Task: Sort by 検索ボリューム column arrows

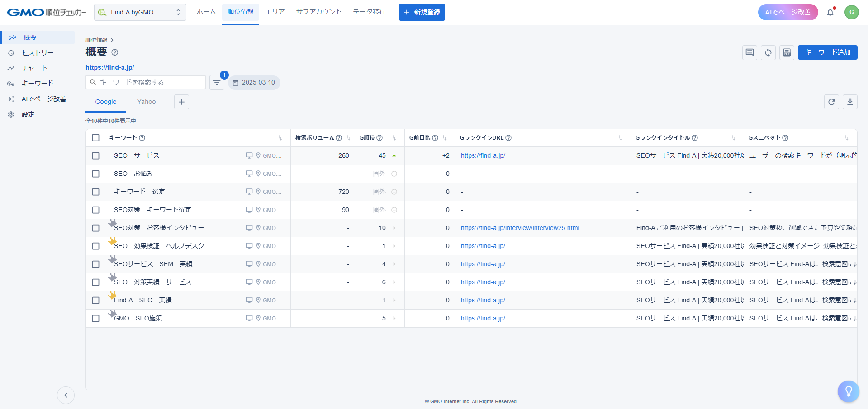Action: [348, 138]
